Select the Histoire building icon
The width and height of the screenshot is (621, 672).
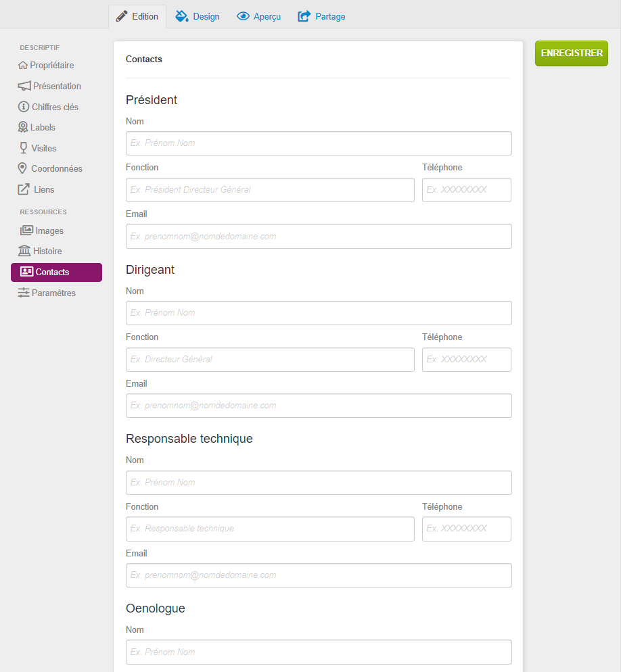[24, 251]
